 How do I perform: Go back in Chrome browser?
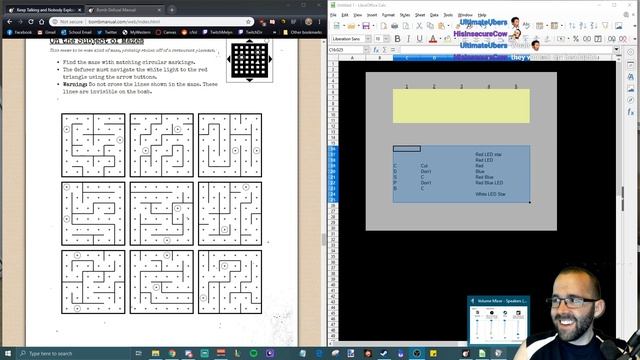click(9, 22)
